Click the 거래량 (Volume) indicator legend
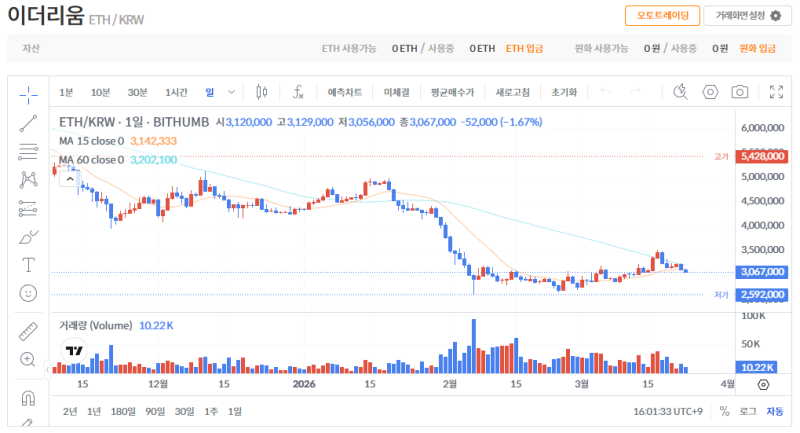 (x=95, y=325)
